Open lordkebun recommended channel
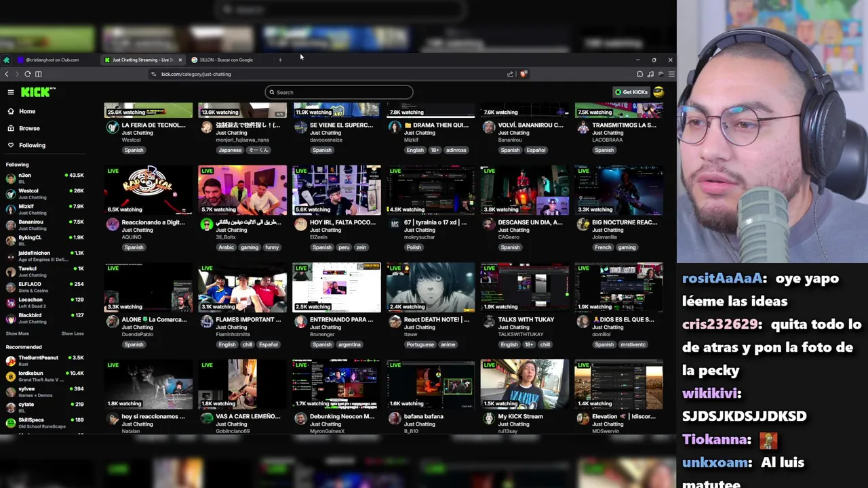The width and height of the screenshot is (868, 488). [45, 376]
